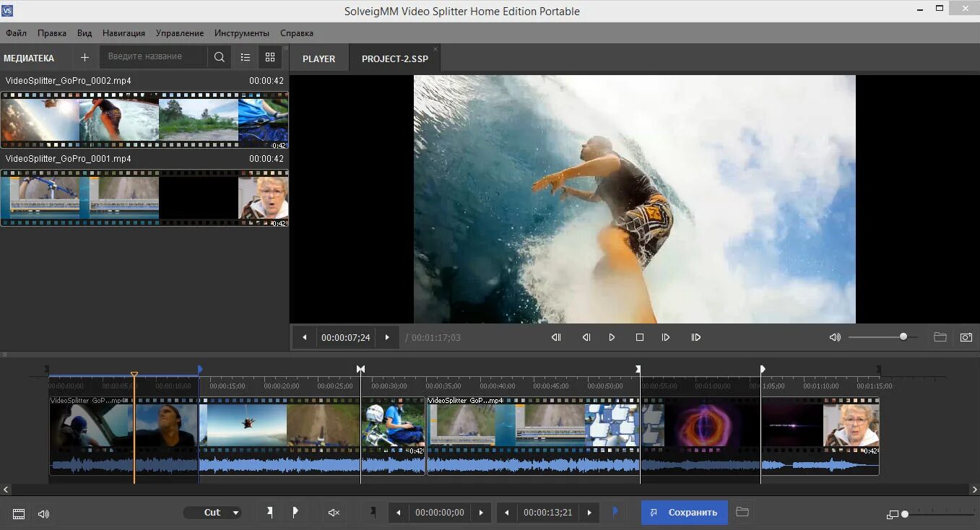Step one frame backward in player
This screenshot has height=530, width=980.
(x=586, y=337)
